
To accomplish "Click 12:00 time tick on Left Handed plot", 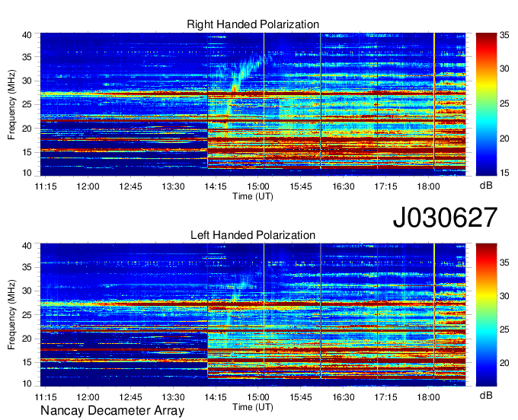I will pos(88,397).
